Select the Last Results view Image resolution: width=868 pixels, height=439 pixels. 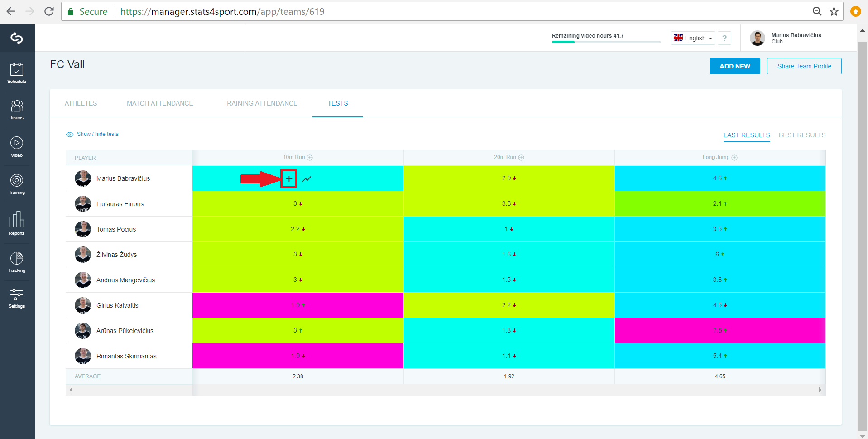pos(747,135)
